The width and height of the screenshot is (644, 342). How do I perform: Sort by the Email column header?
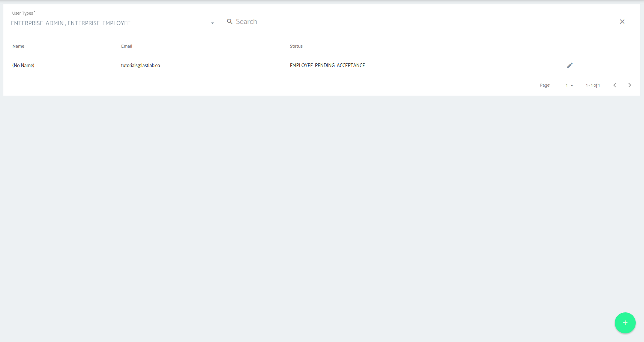127,46
